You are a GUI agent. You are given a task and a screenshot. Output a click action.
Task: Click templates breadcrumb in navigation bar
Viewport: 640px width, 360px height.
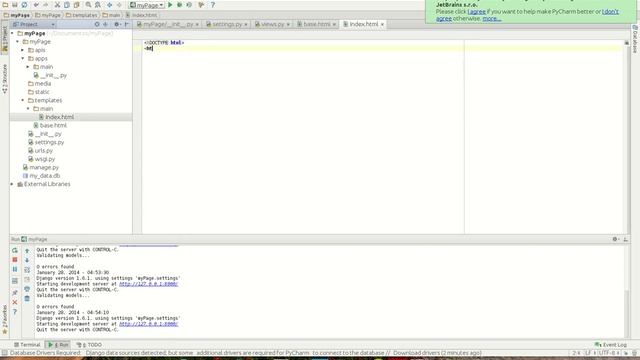(82, 15)
